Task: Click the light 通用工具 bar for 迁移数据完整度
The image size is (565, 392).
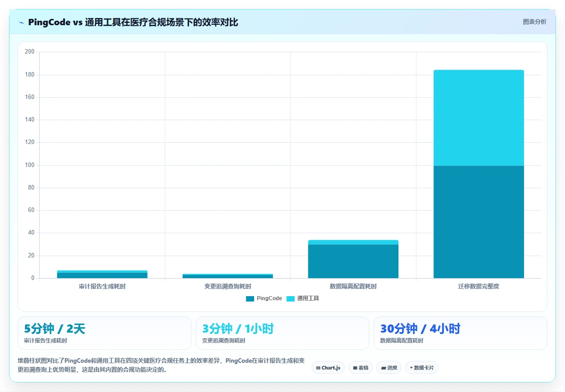Action: pyautogui.click(x=479, y=118)
